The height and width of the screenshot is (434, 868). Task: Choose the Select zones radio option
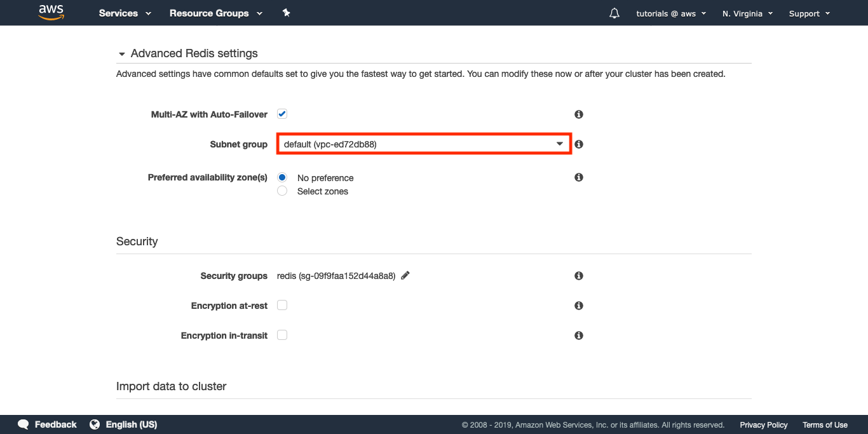click(282, 191)
